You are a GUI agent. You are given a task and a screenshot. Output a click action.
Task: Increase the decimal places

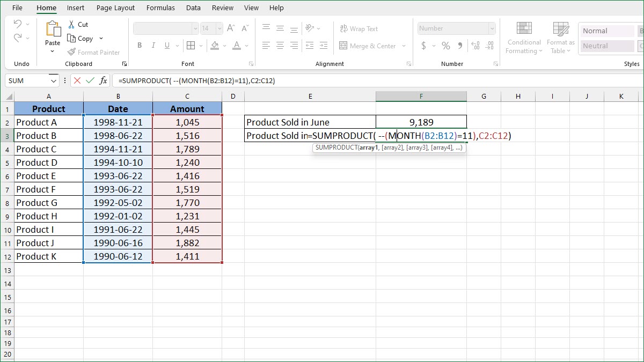(474, 46)
